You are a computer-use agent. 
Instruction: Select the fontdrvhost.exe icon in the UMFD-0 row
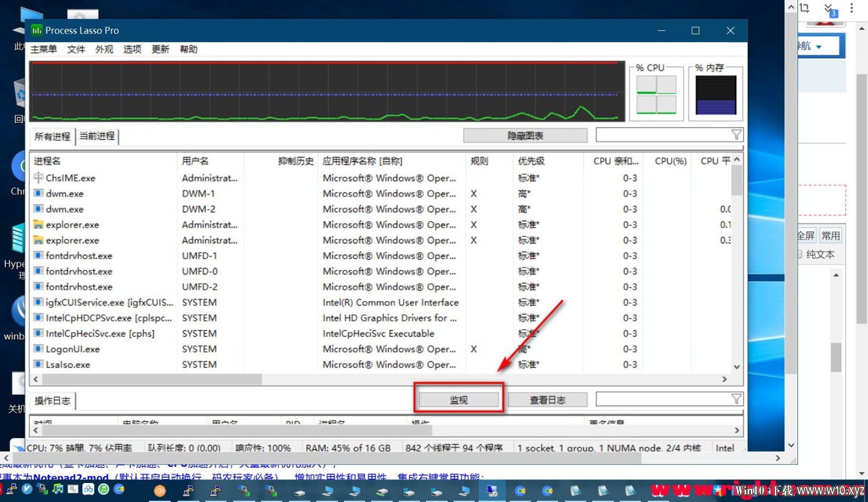point(39,271)
